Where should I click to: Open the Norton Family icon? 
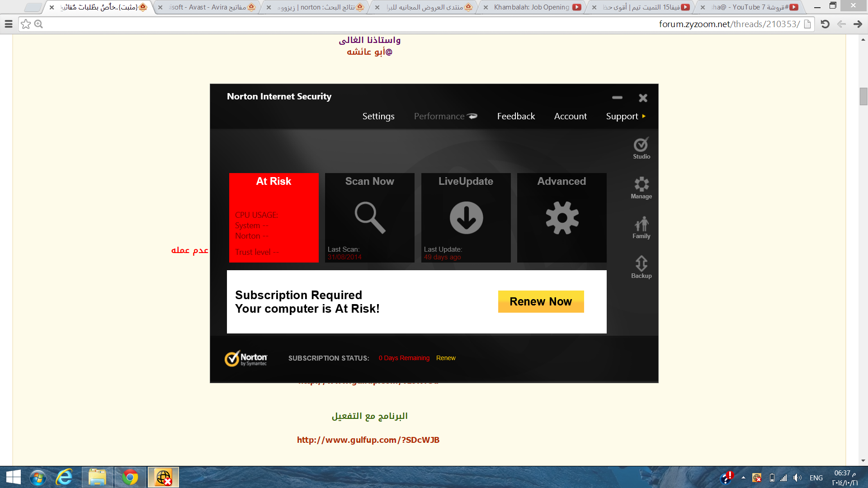(641, 228)
